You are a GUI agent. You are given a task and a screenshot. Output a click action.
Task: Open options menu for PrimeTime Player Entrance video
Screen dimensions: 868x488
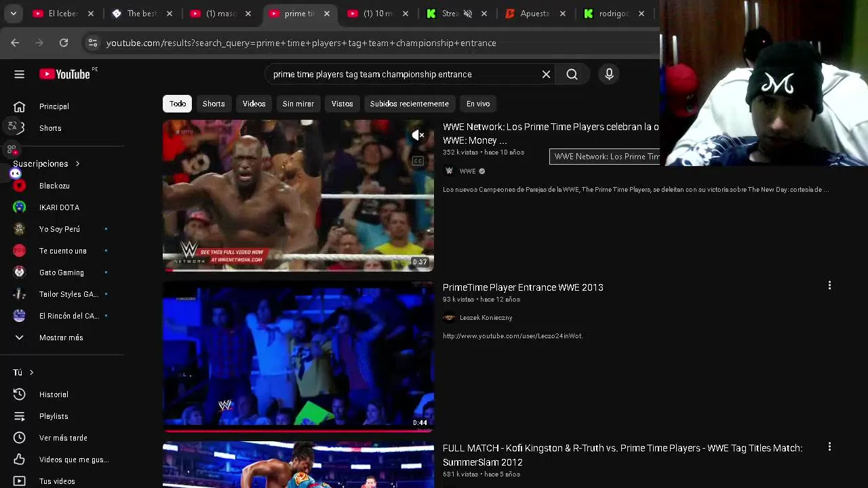click(x=829, y=286)
